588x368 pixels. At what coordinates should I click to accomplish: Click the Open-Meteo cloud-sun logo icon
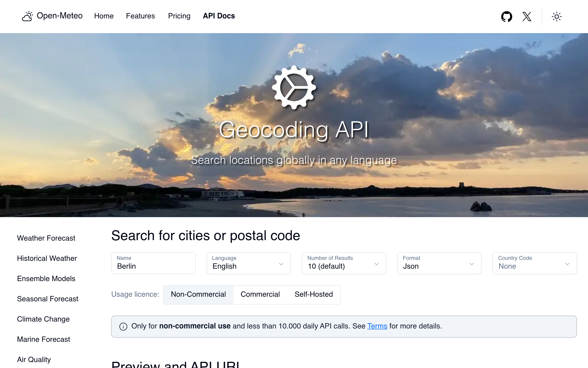[28, 16]
